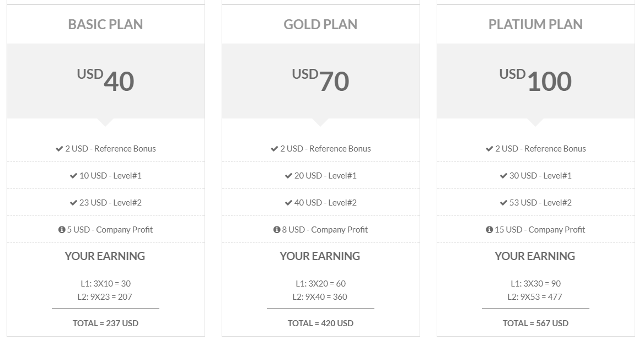Click info icon beside 8 USD Company Profit
644x340 pixels.
277,230
